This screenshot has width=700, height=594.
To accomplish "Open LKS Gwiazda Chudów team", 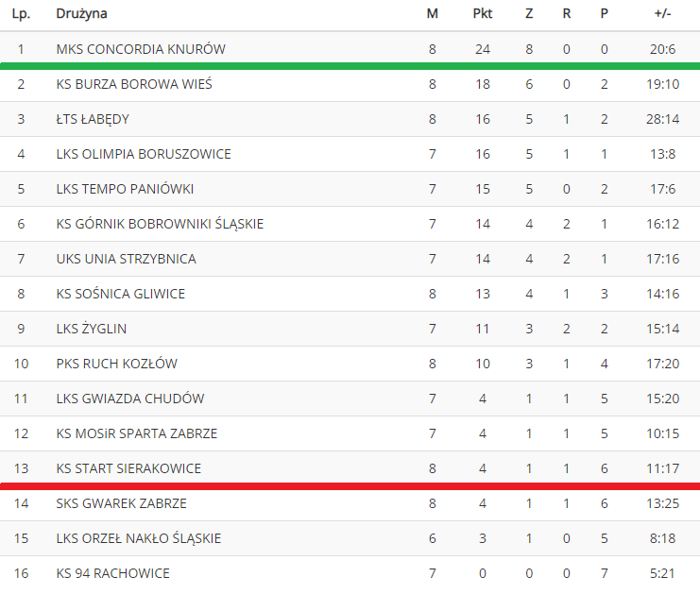I will pos(130,399).
